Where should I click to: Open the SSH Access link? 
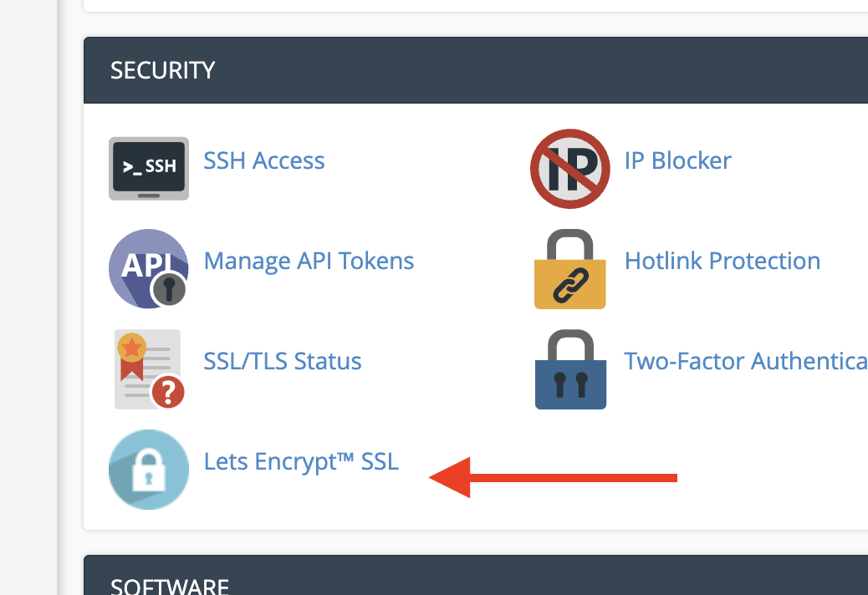pos(264,161)
